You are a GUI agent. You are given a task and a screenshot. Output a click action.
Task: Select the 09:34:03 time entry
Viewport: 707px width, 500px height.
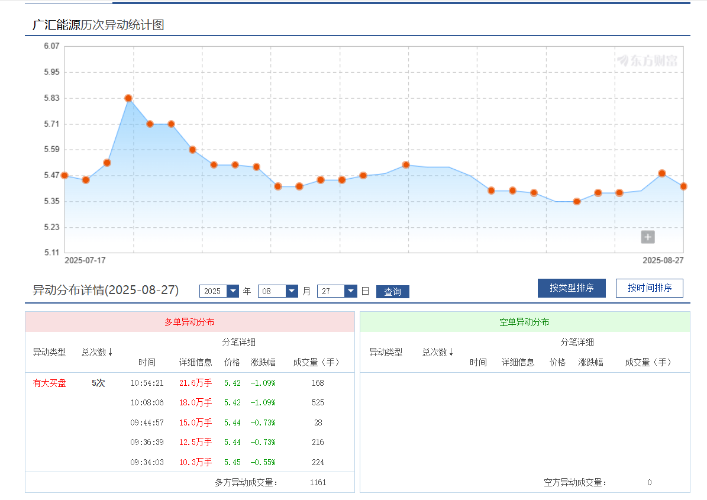coord(147,462)
